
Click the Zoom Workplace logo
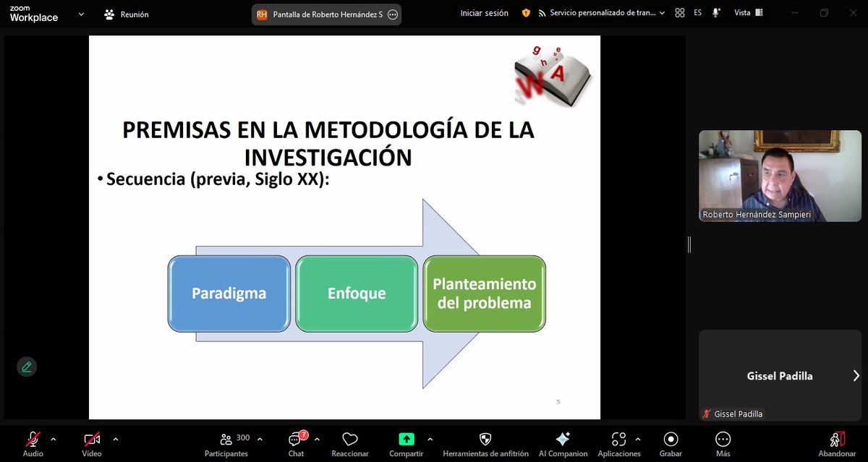click(x=33, y=14)
